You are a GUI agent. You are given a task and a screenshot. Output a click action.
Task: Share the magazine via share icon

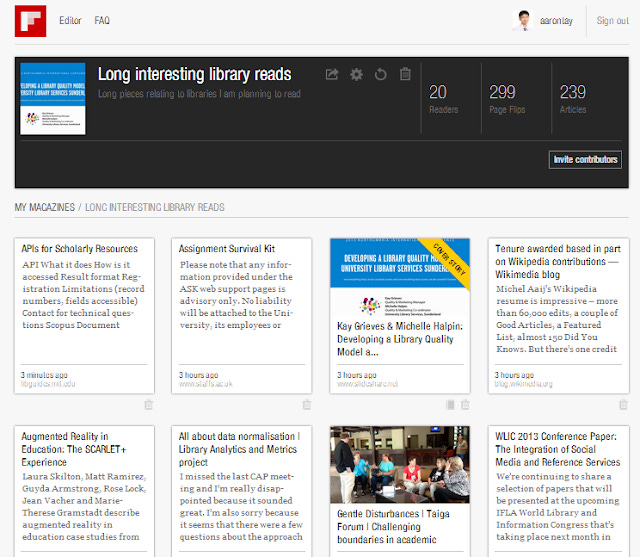click(332, 74)
